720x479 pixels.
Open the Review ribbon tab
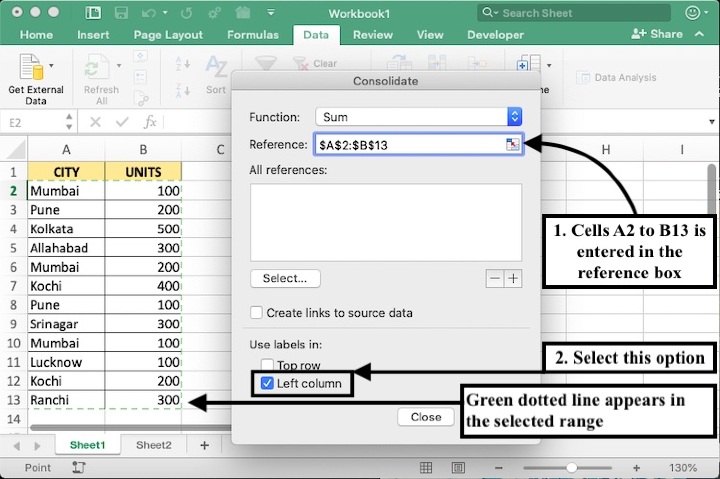point(373,34)
